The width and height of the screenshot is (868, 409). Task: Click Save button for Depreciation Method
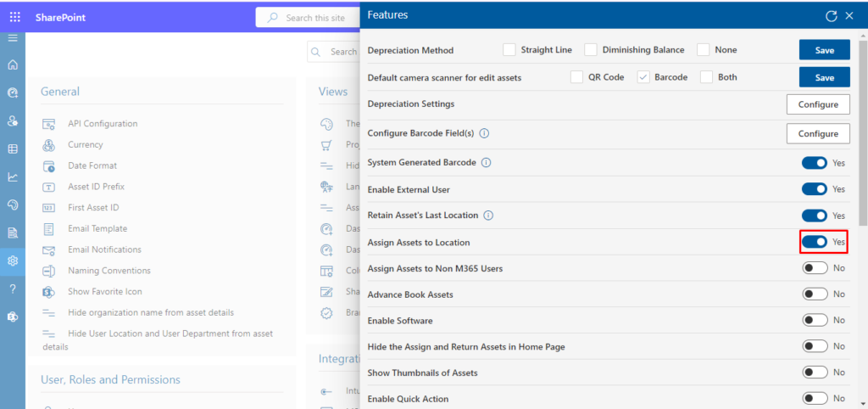coord(824,50)
